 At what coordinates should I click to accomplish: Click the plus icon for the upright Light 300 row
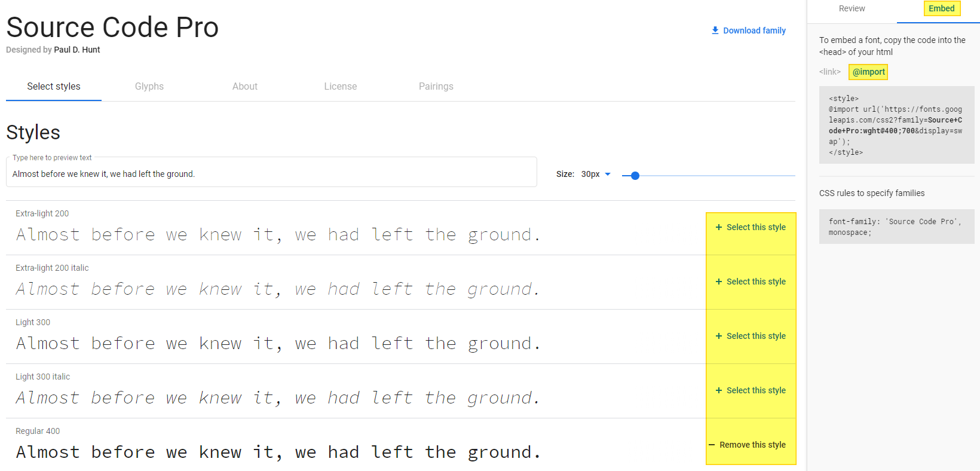pos(719,336)
